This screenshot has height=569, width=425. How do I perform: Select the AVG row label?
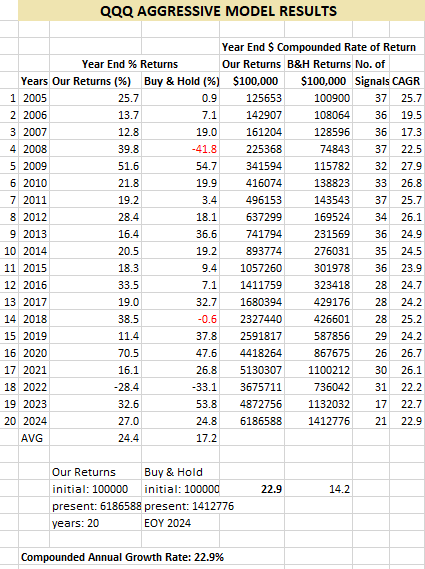[x=32, y=438]
